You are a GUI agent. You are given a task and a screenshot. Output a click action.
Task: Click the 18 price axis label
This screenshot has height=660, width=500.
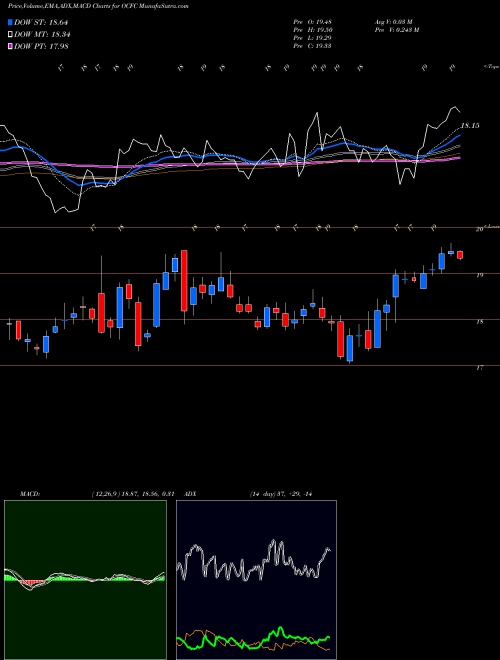click(x=479, y=322)
